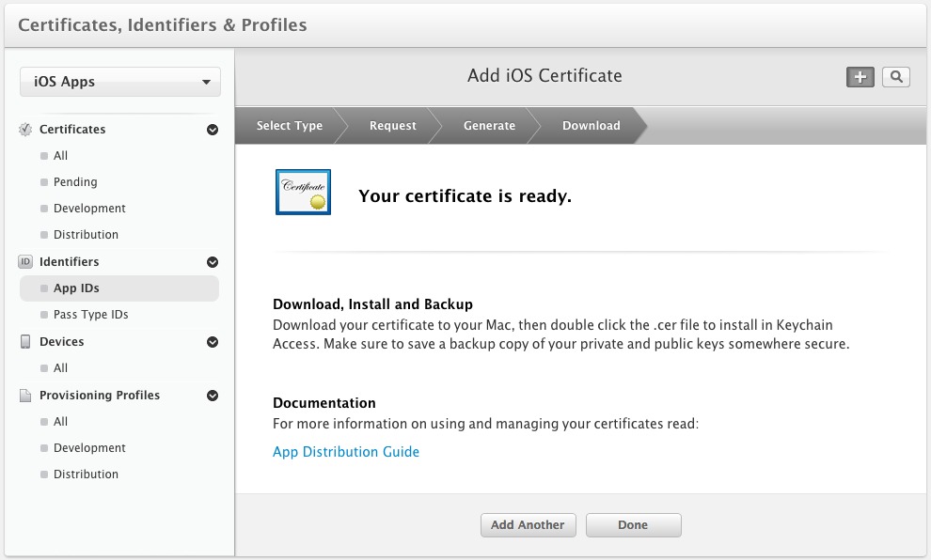This screenshot has width=931, height=560.
Task: Go to the Request step
Action: [392, 126]
